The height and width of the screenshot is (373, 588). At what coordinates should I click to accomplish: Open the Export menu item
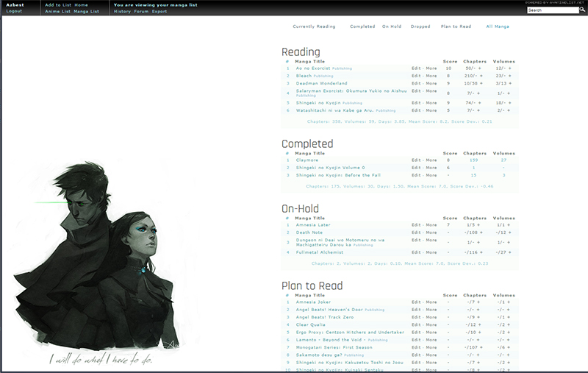click(159, 12)
